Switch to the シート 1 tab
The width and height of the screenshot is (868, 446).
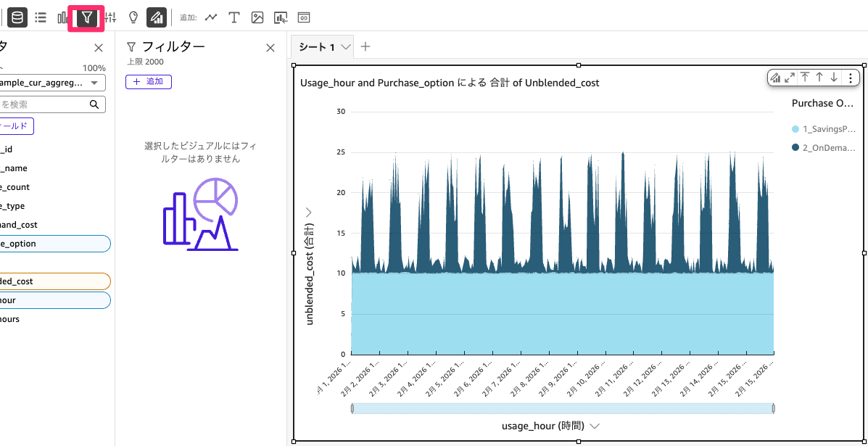tap(317, 46)
